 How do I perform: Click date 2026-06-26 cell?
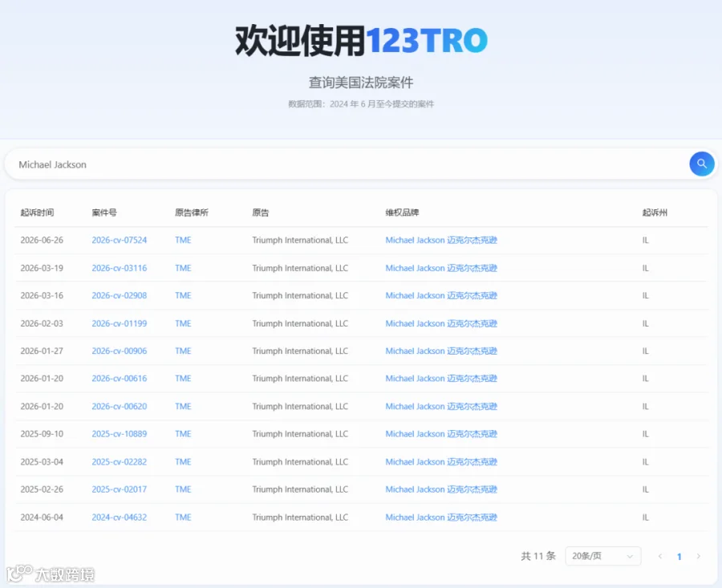42,240
